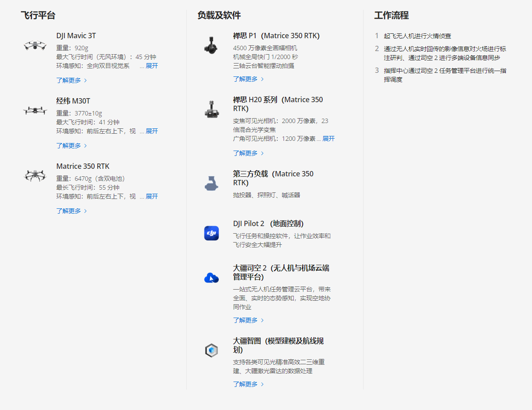The height and width of the screenshot is (410, 532).
Task: Expand the DJI Mavic 3T specs with 展开
Action: click(152, 66)
